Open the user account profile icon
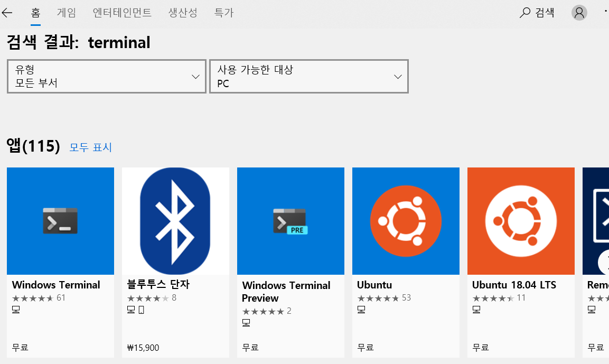 [x=579, y=13]
